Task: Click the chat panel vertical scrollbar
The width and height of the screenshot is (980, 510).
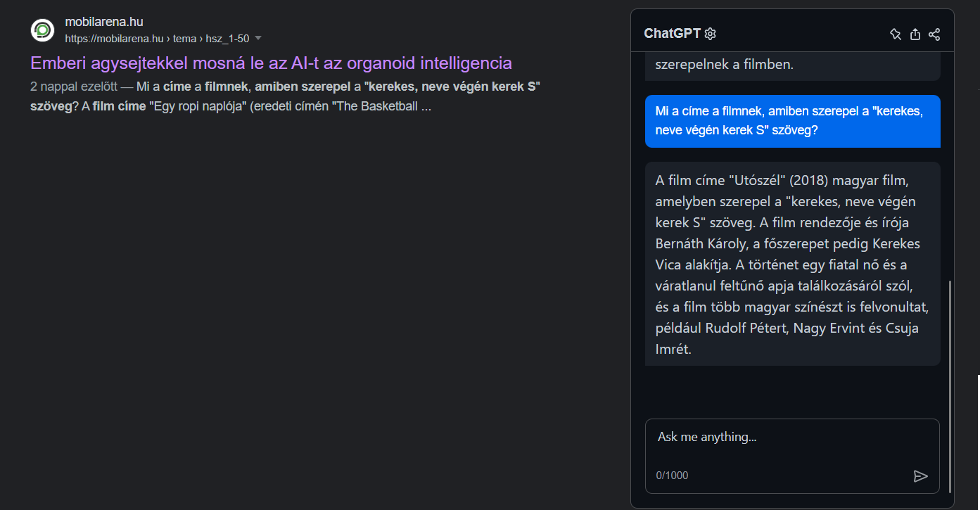Action: point(950,387)
